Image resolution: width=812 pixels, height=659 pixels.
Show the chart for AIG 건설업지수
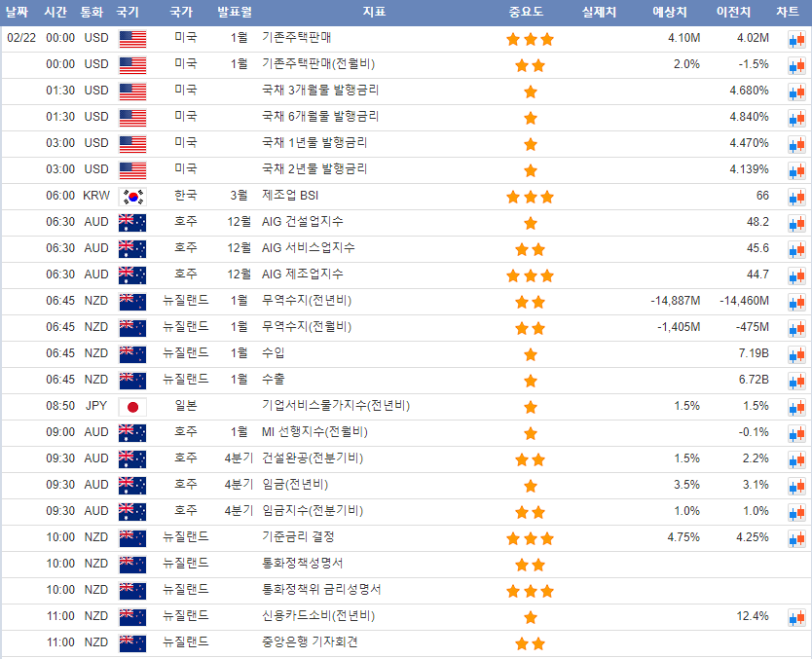tap(795, 223)
